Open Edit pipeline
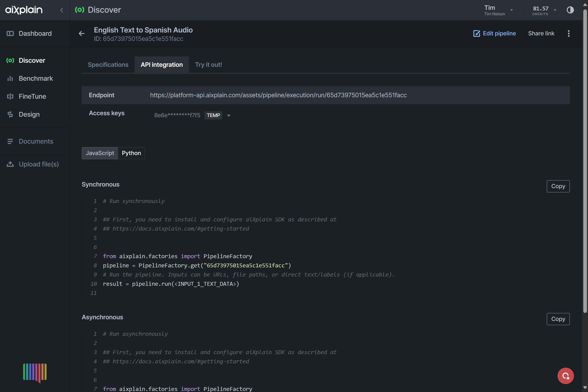The image size is (588, 392). click(494, 34)
